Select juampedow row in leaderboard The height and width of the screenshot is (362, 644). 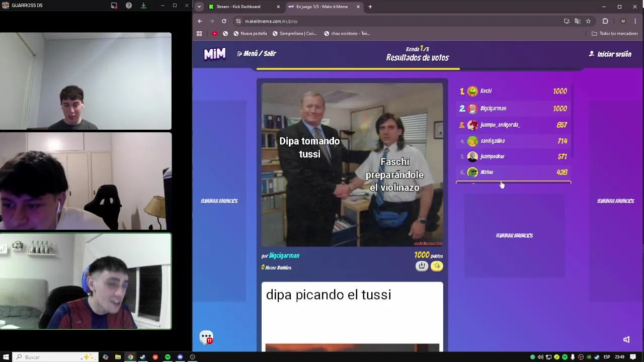pos(513,156)
